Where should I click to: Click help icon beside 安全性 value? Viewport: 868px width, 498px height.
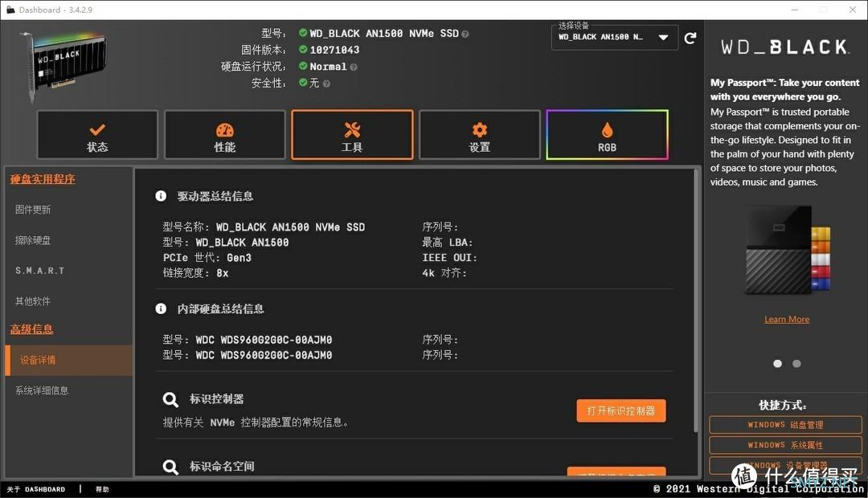[x=326, y=84]
